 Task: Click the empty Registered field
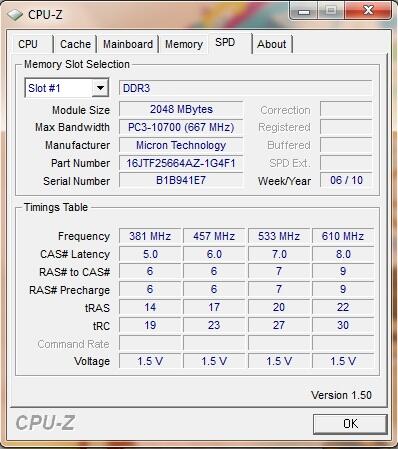(x=346, y=127)
